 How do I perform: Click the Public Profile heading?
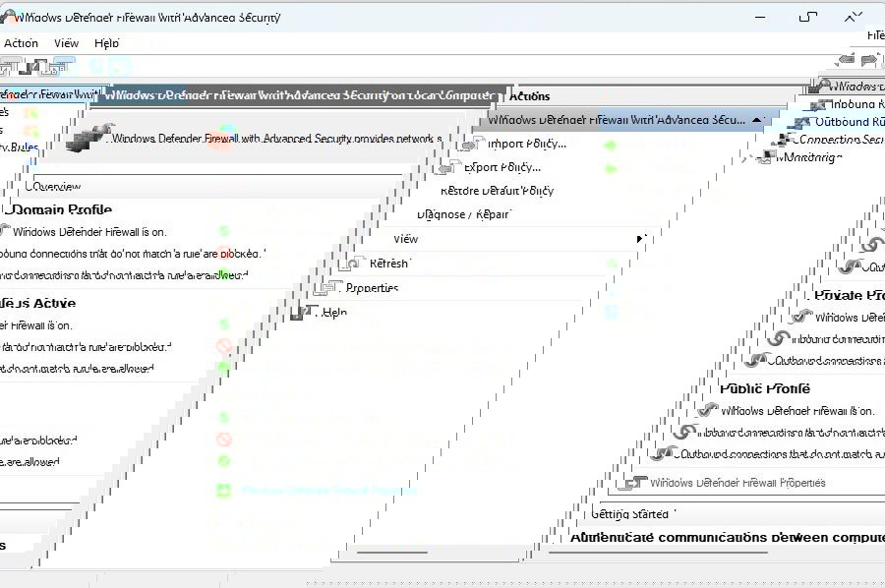(x=765, y=388)
